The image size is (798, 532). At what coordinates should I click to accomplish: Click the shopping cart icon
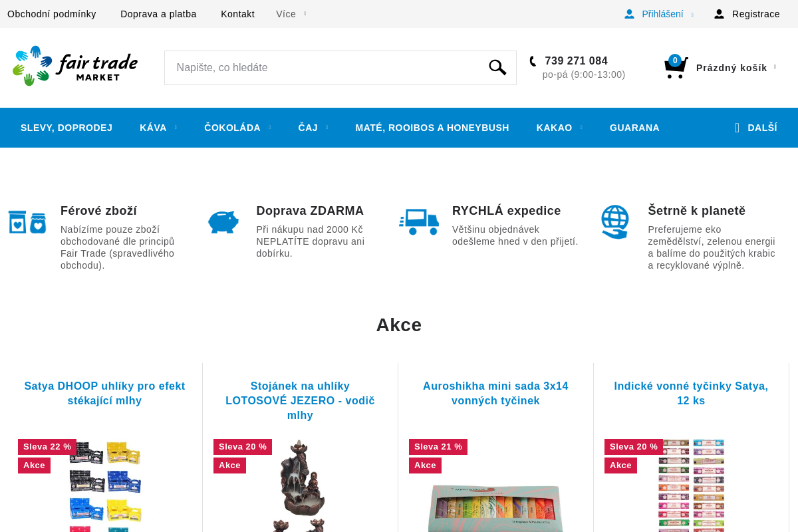676,67
